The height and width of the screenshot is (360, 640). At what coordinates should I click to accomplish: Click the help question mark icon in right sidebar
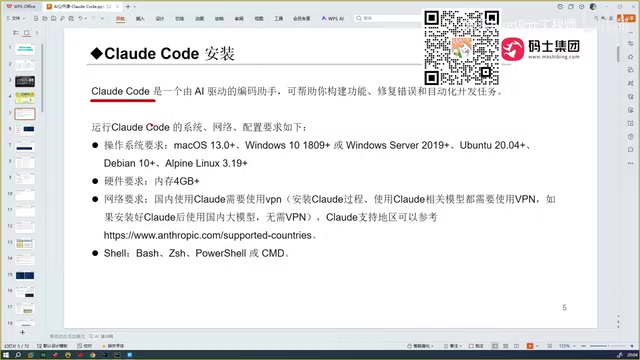(631, 137)
